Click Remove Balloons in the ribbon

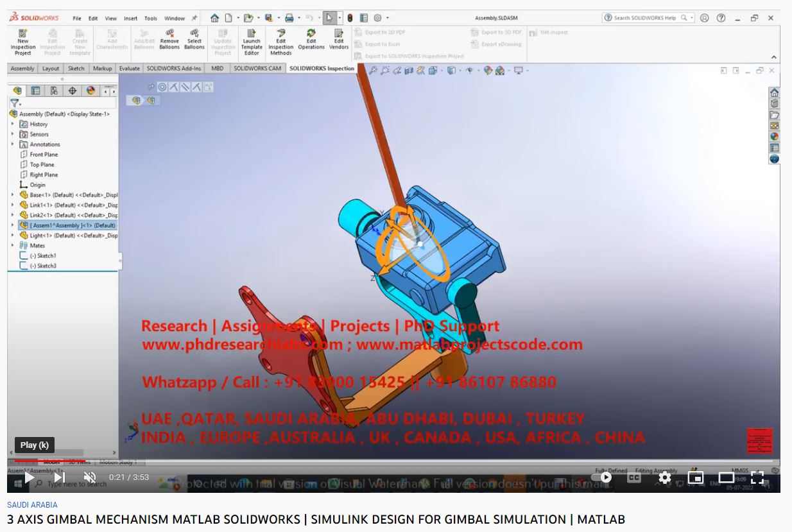pyautogui.click(x=169, y=39)
